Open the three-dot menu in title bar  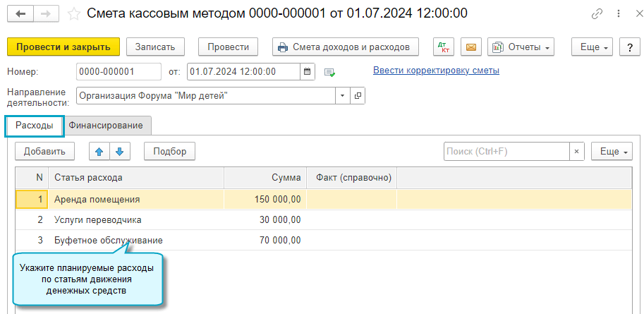tap(618, 14)
